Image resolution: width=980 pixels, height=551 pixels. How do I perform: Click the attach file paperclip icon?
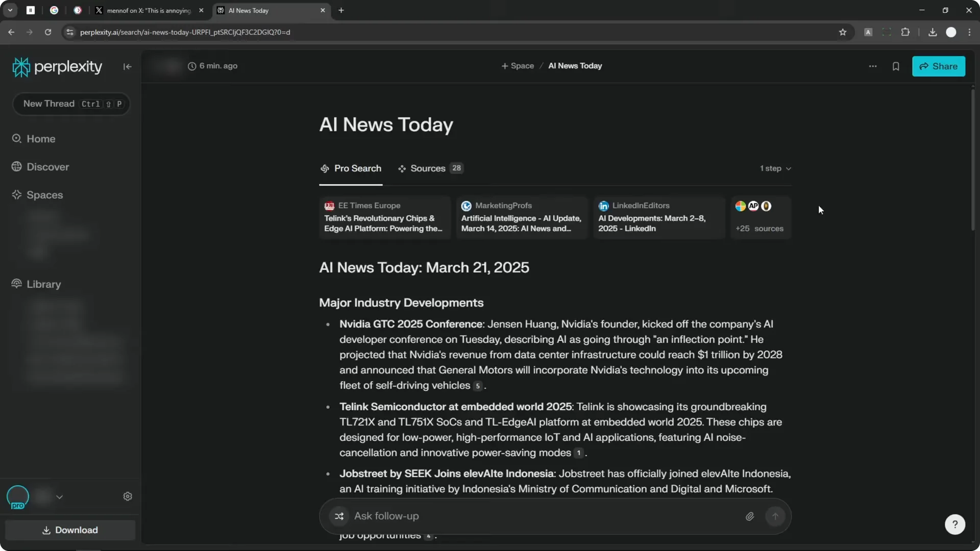pyautogui.click(x=749, y=516)
